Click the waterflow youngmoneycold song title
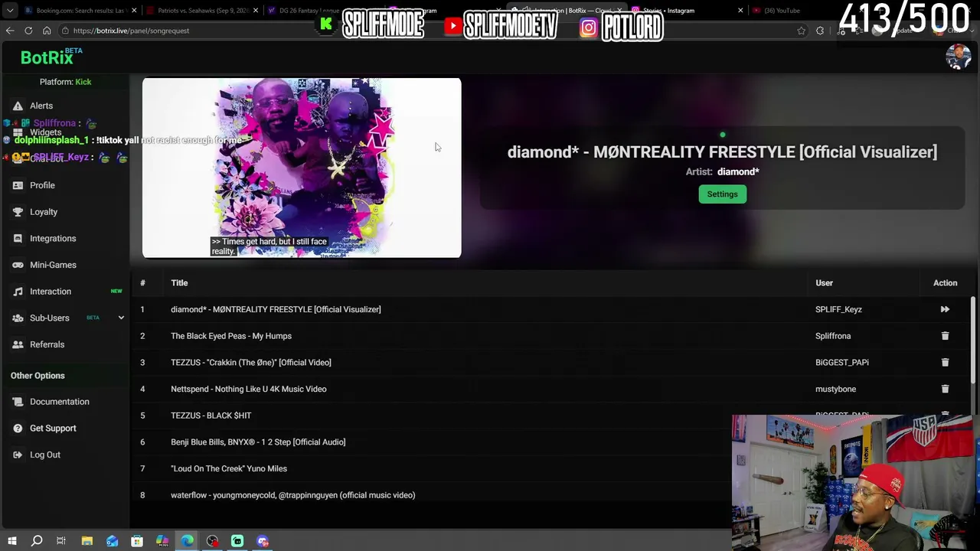The image size is (980, 551). click(293, 495)
